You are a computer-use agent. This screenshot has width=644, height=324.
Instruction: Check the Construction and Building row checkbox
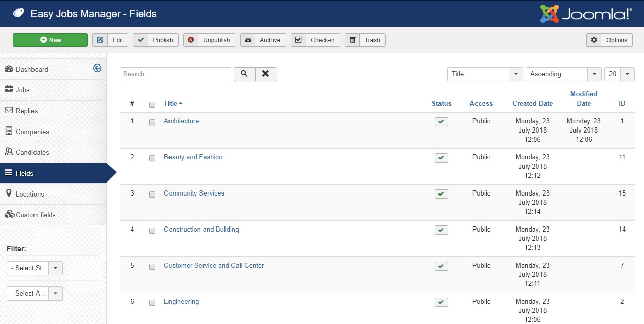click(152, 231)
